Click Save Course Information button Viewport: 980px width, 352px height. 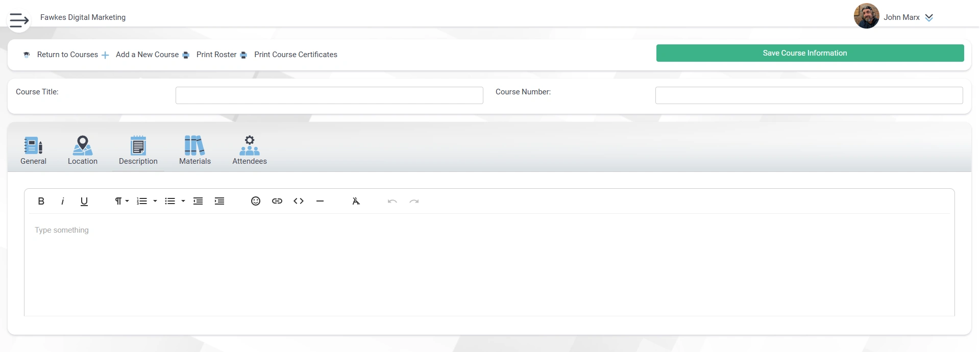coord(810,53)
